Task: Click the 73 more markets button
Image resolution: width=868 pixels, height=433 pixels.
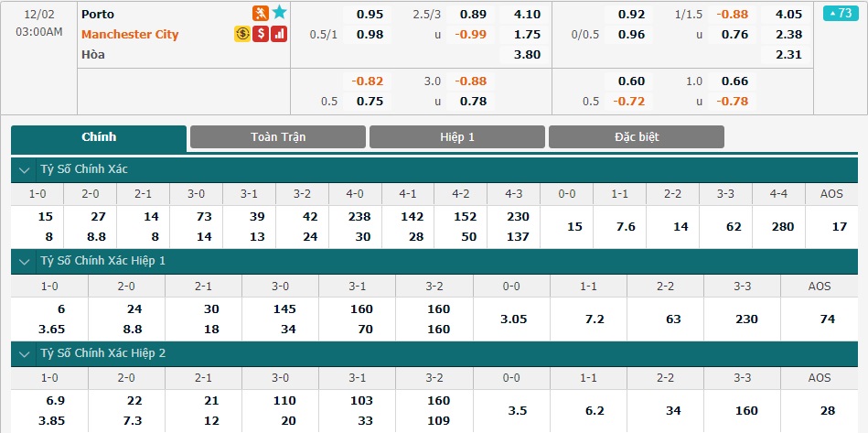Action: (x=841, y=14)
